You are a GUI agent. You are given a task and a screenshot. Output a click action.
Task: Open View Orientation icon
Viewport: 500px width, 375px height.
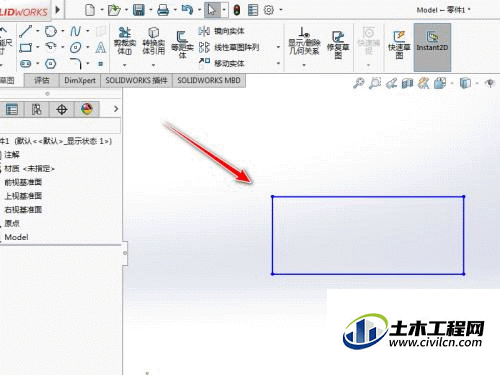pos(440,83)
